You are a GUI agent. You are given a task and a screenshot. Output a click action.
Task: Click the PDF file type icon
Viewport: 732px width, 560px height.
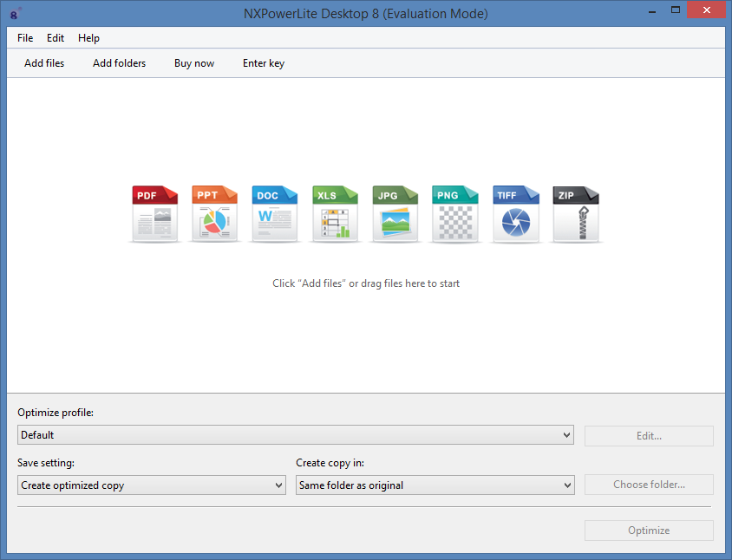154,213
